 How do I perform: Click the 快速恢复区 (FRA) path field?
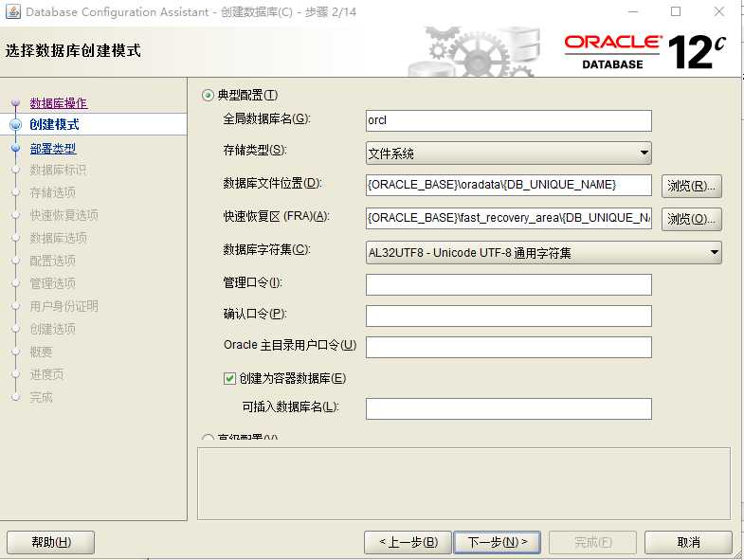pyautogui.click(x=509, y=218)
